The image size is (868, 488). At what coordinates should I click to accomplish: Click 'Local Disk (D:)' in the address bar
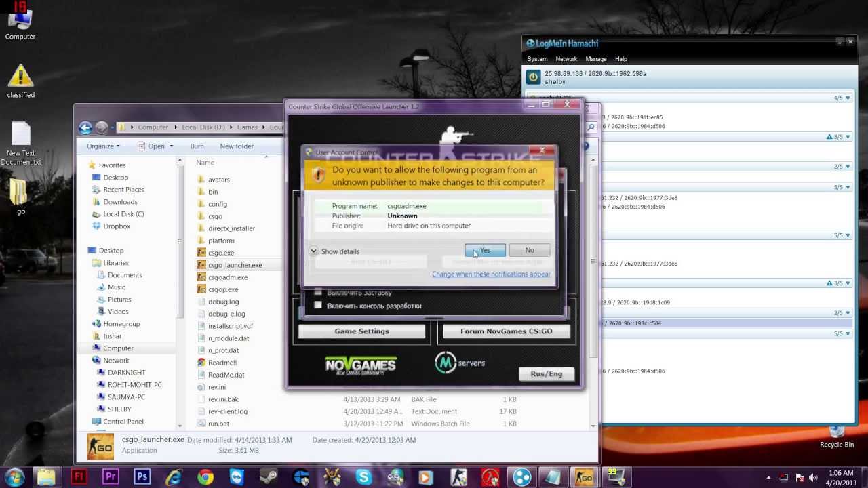[x=203, y=127]
